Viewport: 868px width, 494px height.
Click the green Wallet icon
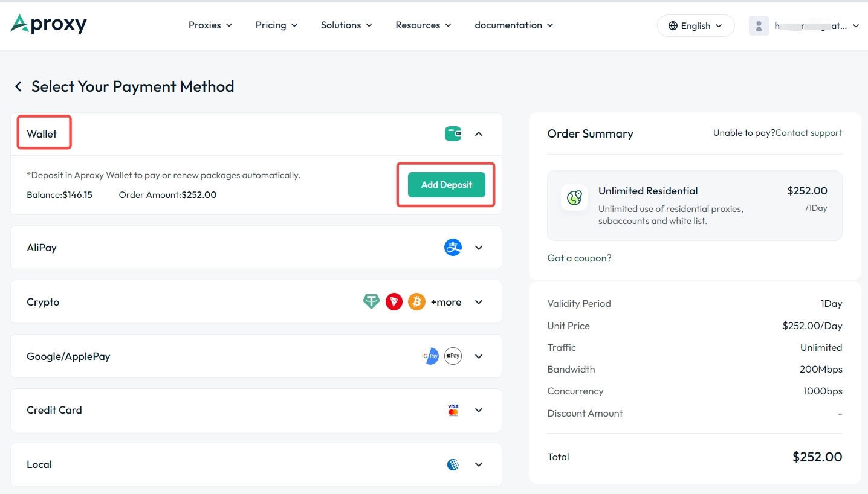coord(453,133)
